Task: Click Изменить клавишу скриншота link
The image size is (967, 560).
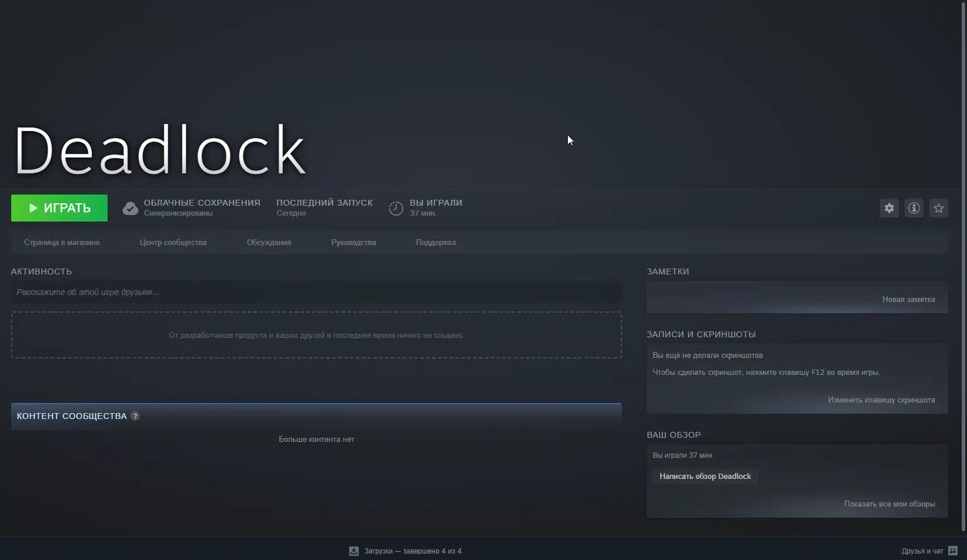Action: [x=881, y=400]
